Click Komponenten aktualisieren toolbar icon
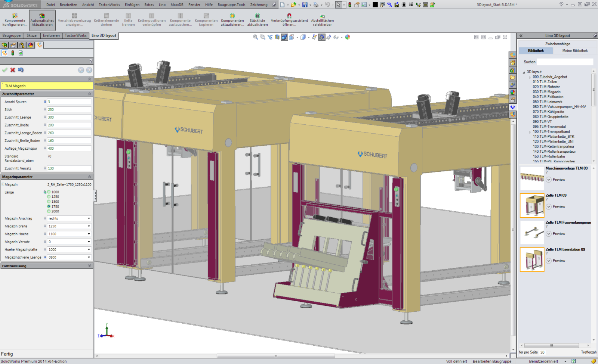The width and height of the screenshot is (598, 364). (232, 16)
